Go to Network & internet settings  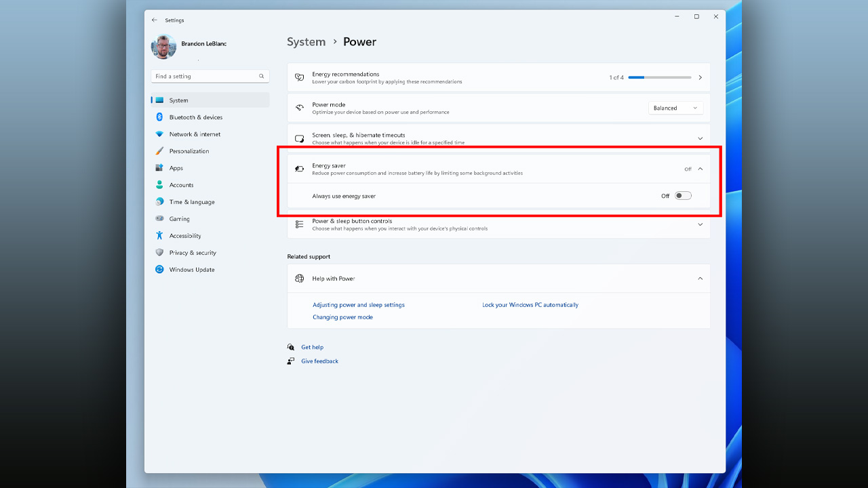pyautogui.click(x=210, y=134)
